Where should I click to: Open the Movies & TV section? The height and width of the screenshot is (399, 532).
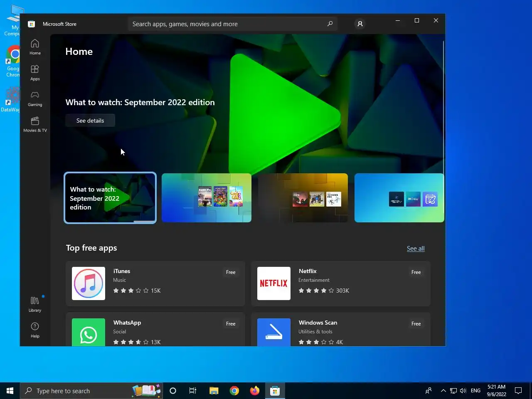pyautogui.click(x=35, y=124)
